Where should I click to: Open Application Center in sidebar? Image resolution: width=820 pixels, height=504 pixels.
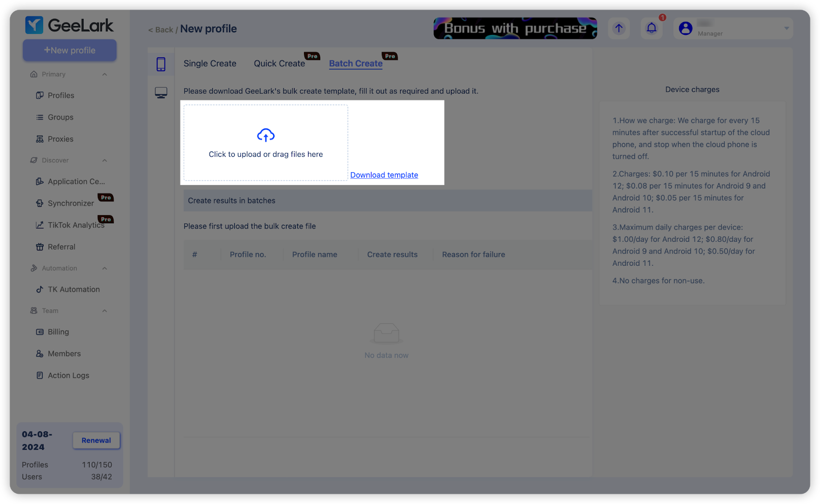tap(76, 181)
